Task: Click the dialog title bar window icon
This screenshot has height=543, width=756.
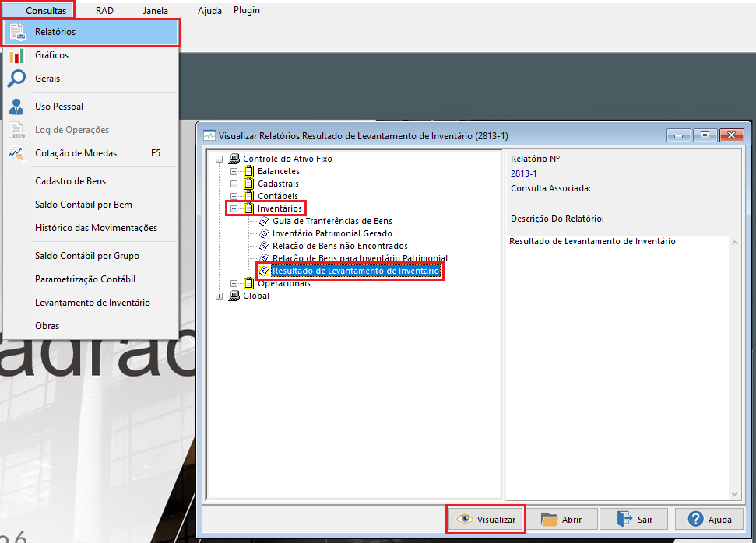Action: (x=209, y=136)
